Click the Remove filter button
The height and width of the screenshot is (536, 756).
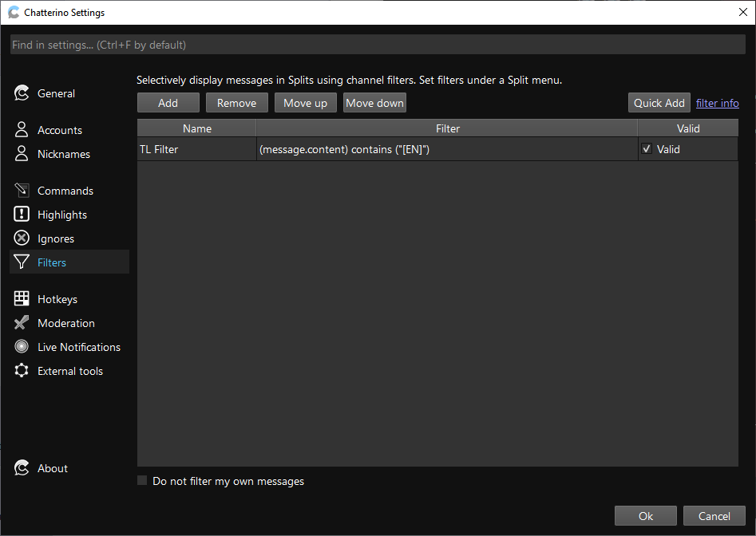tap(237, 103)
